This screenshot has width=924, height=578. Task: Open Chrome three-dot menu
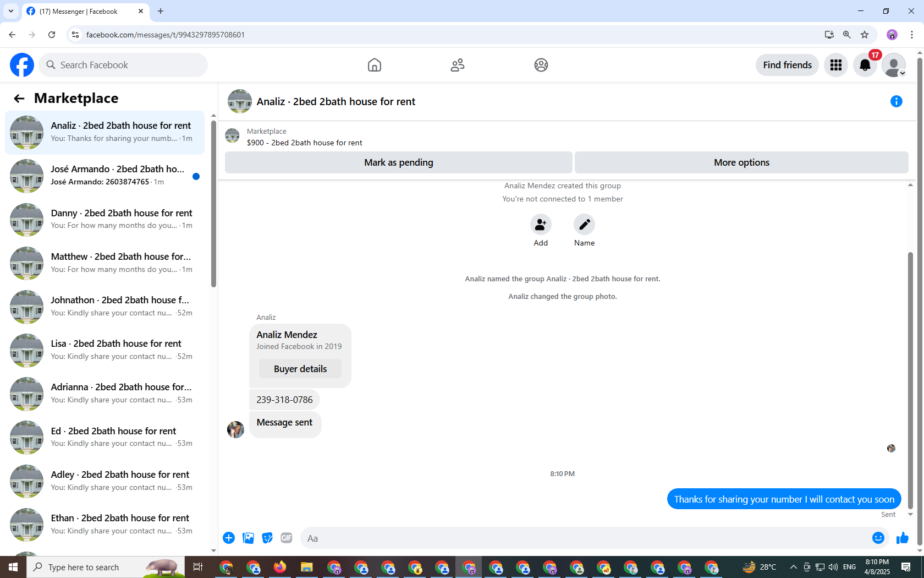tap(912, 35)
